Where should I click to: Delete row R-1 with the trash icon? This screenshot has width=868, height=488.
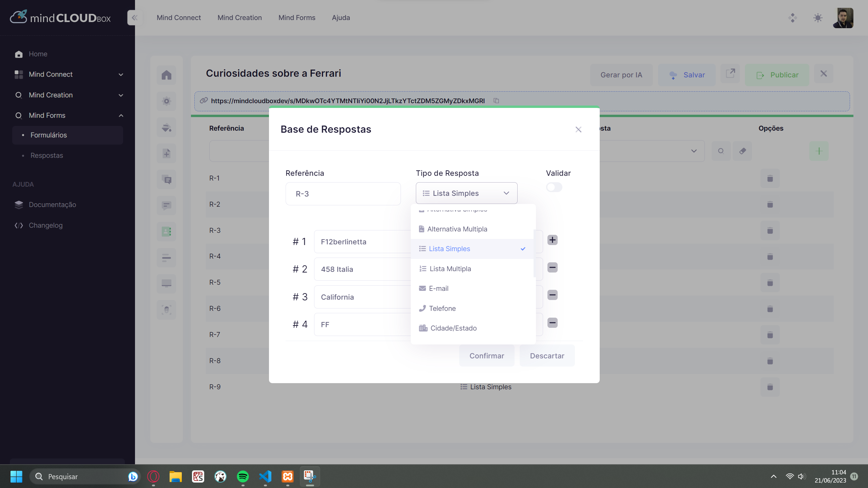pyautogui.click(x=770, y=179)
